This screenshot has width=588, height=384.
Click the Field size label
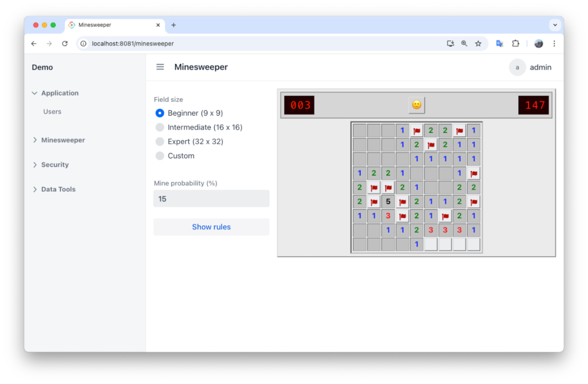click(x=169, y=100)
